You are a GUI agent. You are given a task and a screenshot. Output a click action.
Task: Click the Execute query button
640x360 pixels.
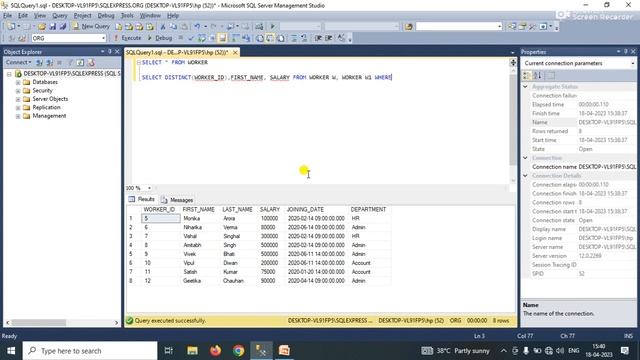point(127,38)
